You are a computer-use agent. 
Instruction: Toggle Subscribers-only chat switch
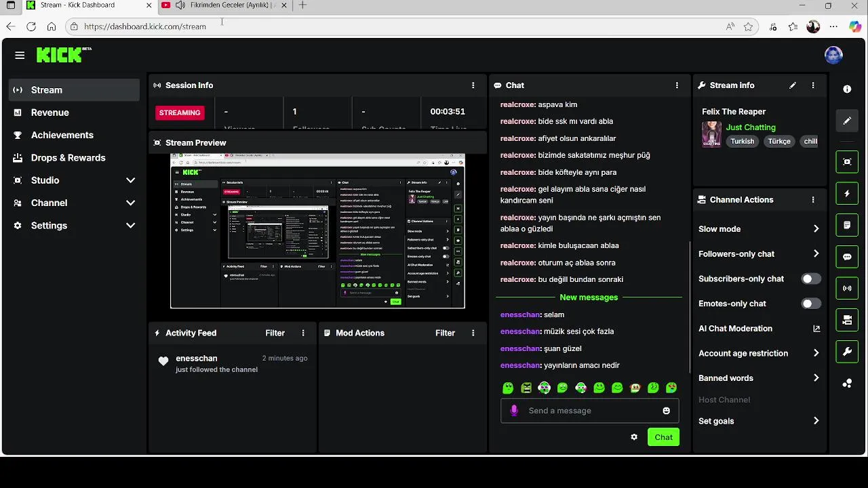(811, 279)
